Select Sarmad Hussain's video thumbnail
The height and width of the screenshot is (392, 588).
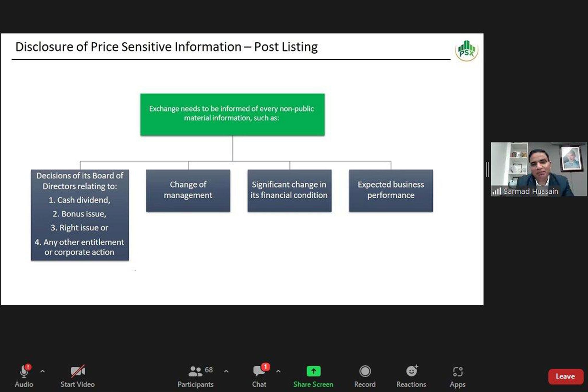(x=539, y=169)
